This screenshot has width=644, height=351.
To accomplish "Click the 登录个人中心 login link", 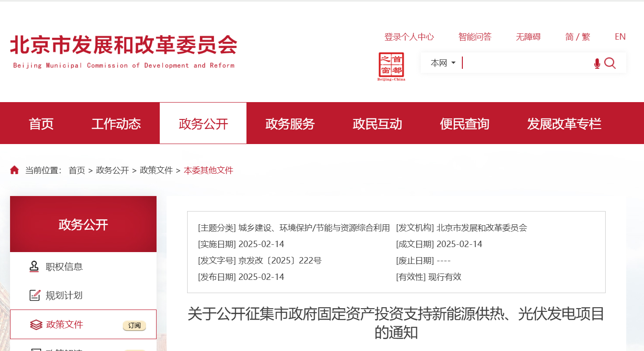I will pyautogui.click(x=409, y=37).
